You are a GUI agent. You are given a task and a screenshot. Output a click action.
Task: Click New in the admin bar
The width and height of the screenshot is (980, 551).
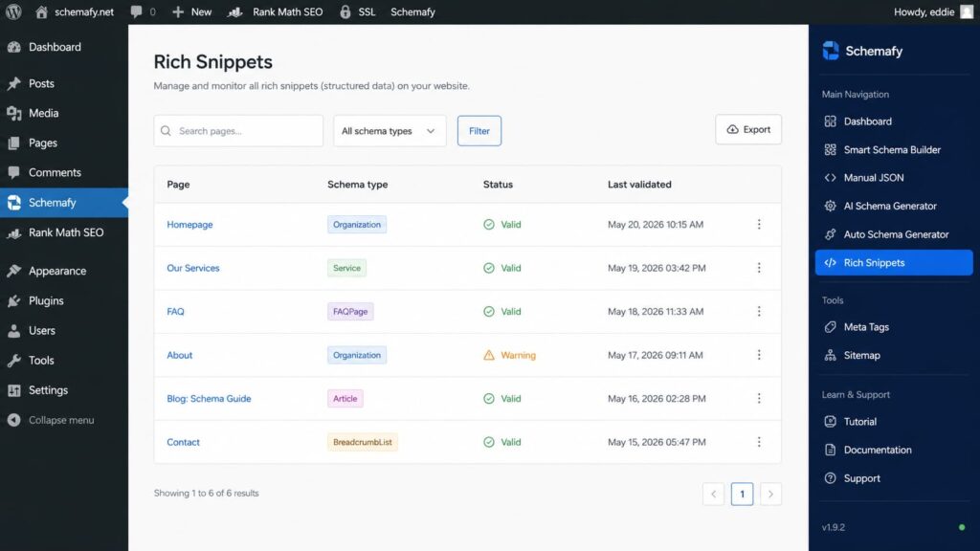pos(191,11)
